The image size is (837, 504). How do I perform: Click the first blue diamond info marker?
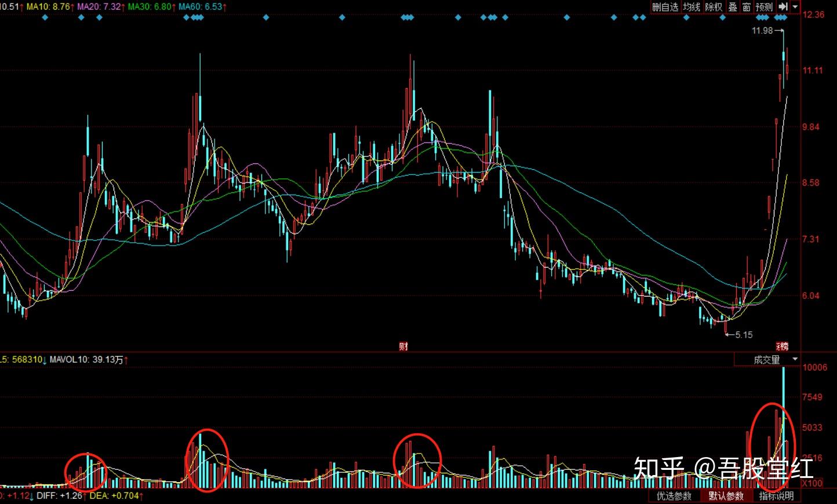pos(45,17)
